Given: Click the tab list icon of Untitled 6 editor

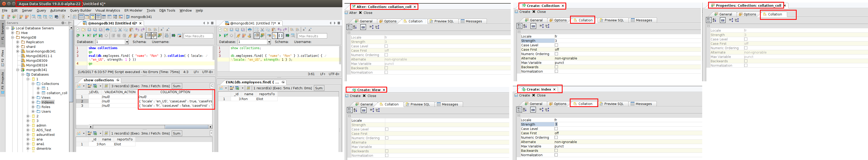Looking at the screenshot, I should pos(212,23).
